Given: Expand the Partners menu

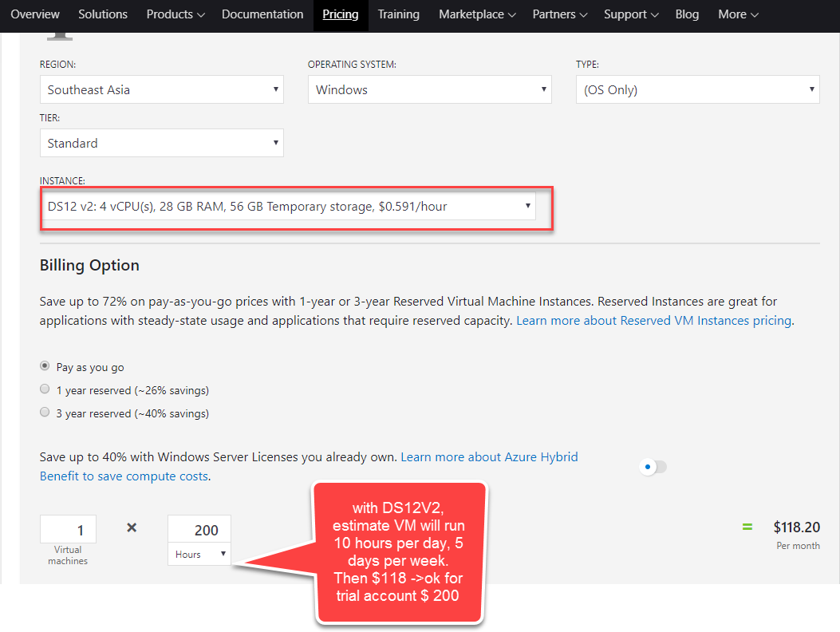Looking at the screenshot, I should tap(560, 14).
